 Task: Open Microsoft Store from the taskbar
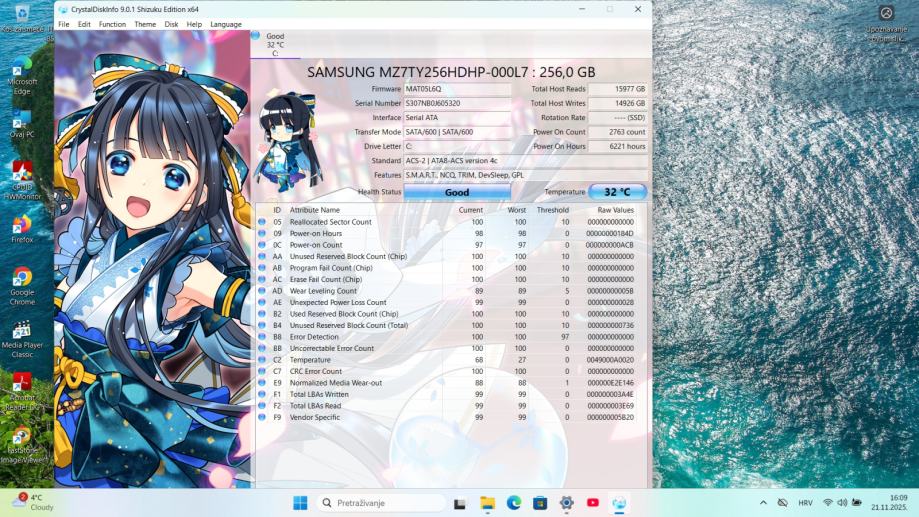(540, 503)
